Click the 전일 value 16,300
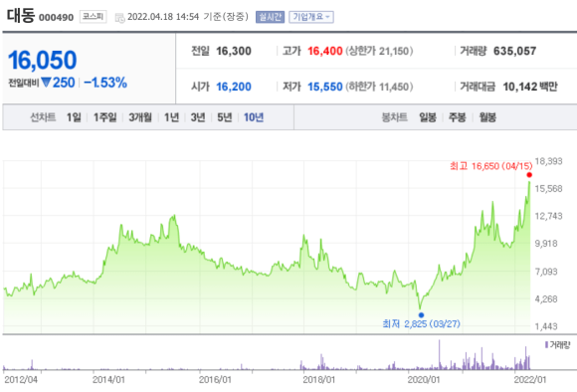This screenshot has height=392, width=577. click(234, 51)
